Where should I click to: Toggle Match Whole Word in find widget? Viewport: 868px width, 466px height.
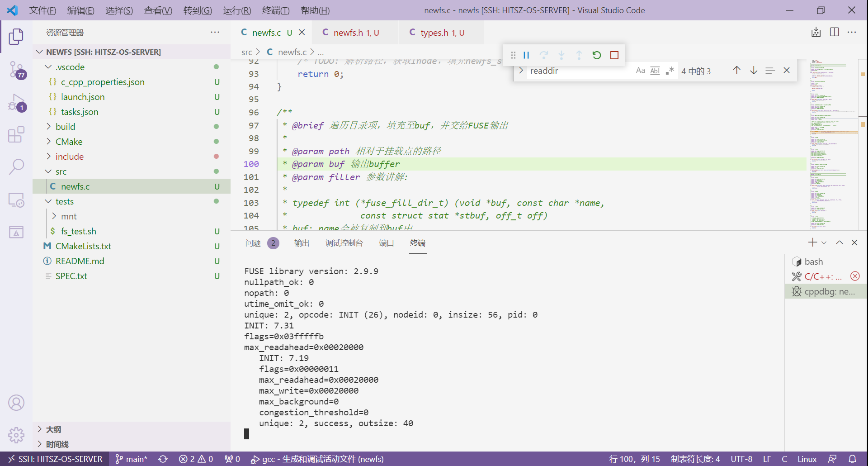click(x=655, y=71)
